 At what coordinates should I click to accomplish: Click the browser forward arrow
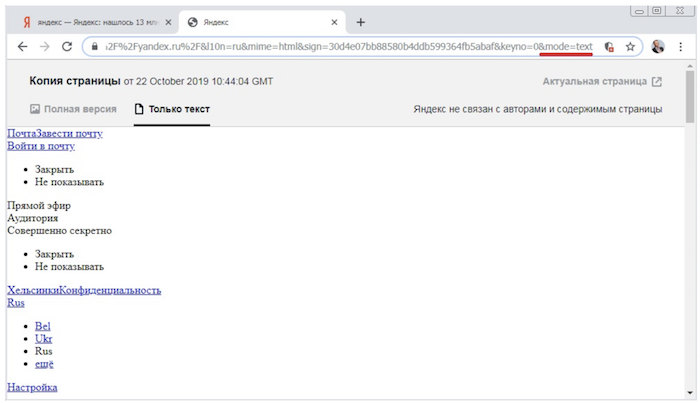[x=45, y=46]
